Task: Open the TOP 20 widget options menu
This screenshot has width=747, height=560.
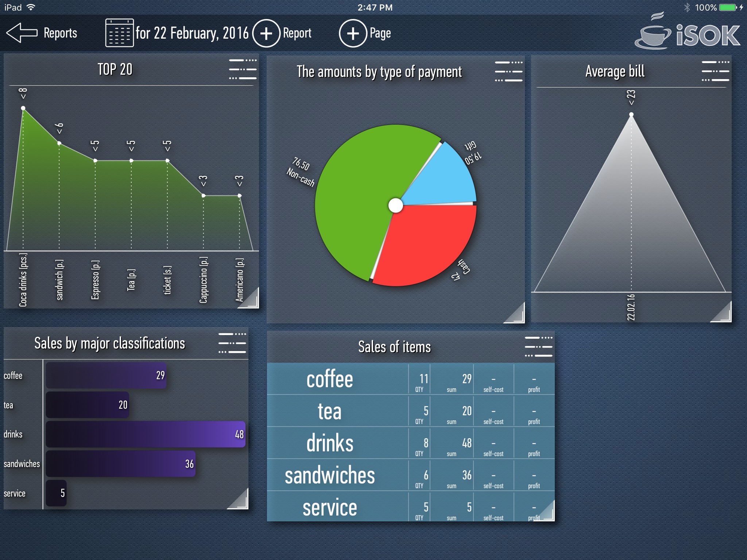Action: point(243,69)
